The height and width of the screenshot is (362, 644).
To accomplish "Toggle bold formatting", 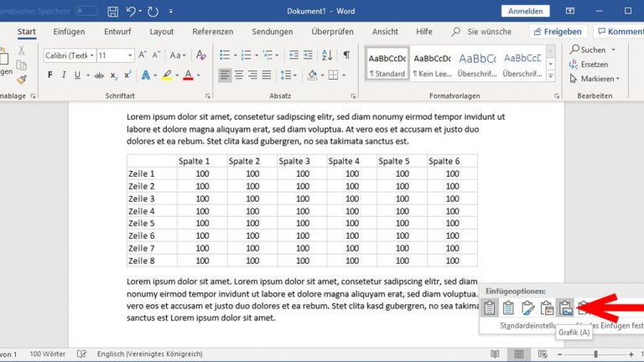I will point(50,75).
